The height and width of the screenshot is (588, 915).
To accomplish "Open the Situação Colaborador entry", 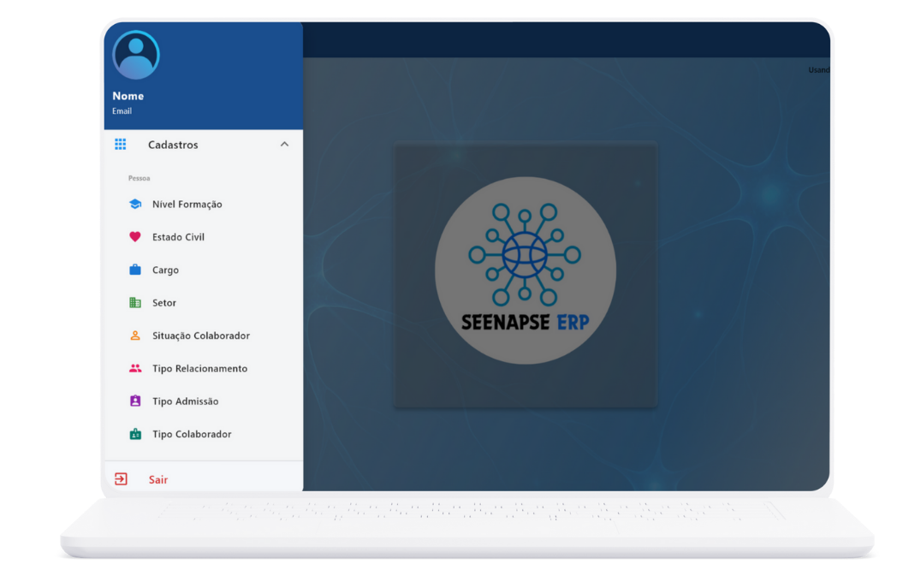I will 201,336.
